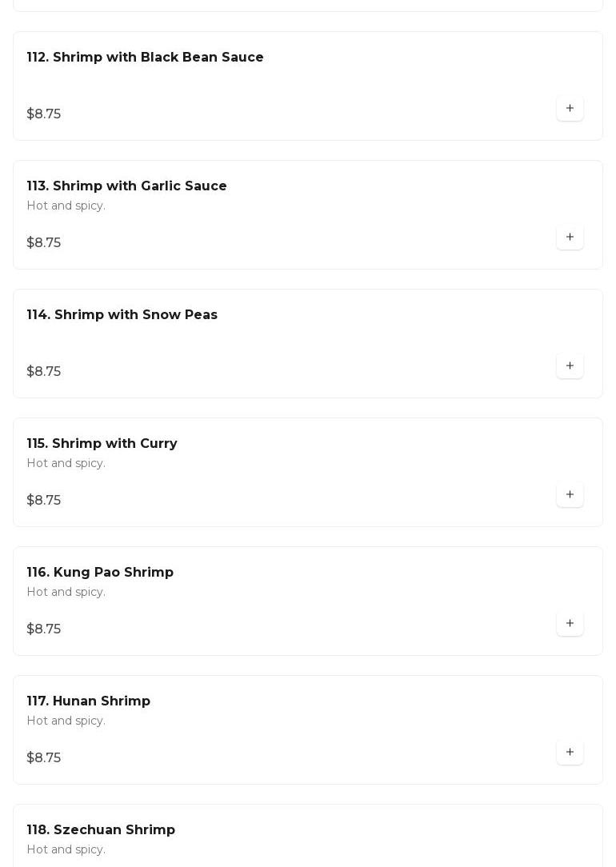Image resolution: width=616 pixels, height=867 pixels.
Task: Click the $8.75 price of Hunan Shrimp
Action: 43,758
